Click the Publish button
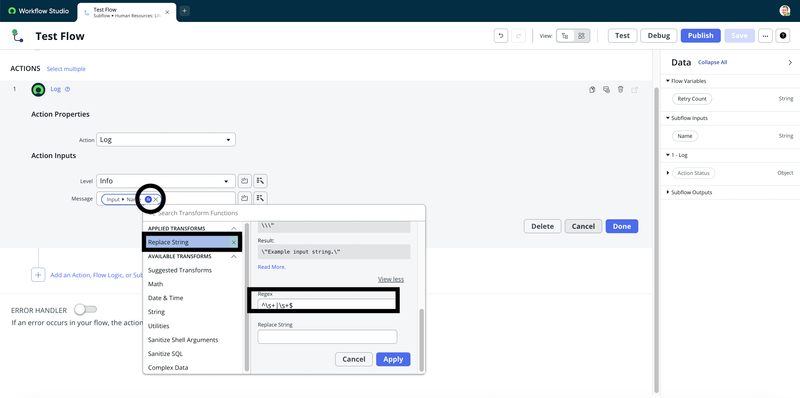800x398 pixels. pos(701,36)
